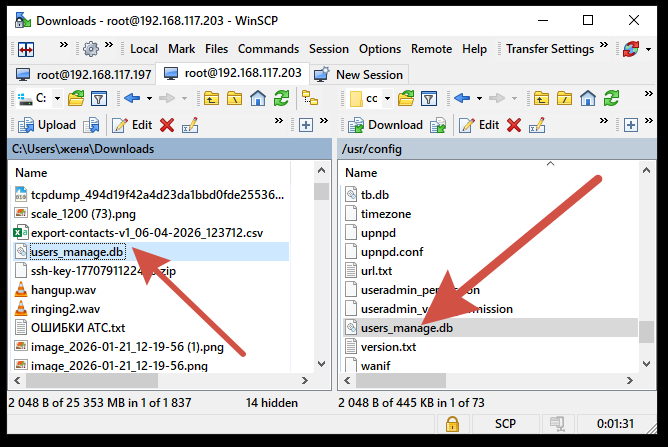Expand chevron after remote Rename icon
The height and width of the screenshot is (447, 668).
tap(604, 121)
